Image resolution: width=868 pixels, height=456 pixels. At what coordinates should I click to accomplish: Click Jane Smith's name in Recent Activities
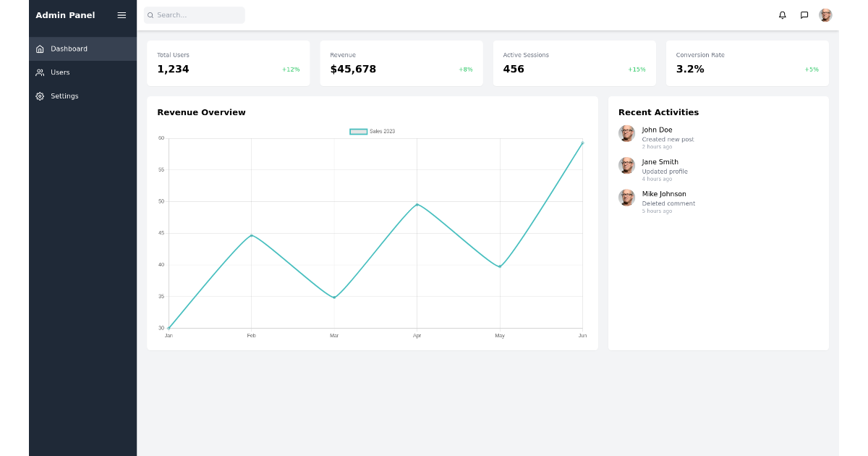[x=660, y=162]
